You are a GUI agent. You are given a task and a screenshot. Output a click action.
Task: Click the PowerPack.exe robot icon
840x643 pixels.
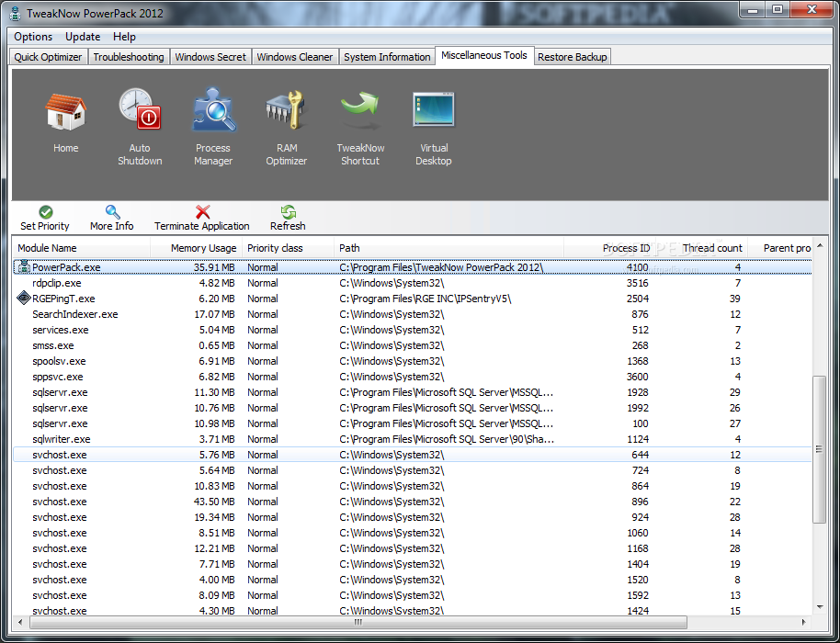(24, 266)
